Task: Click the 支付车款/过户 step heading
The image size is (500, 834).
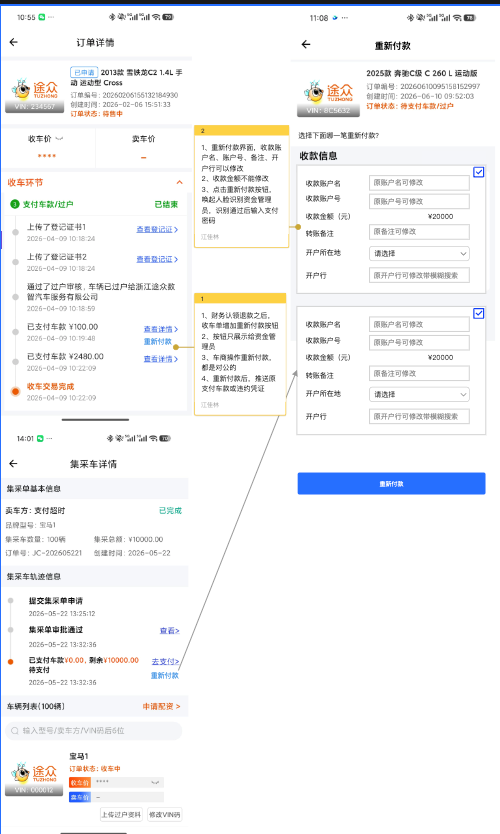Action: click(x=48, y=204)
